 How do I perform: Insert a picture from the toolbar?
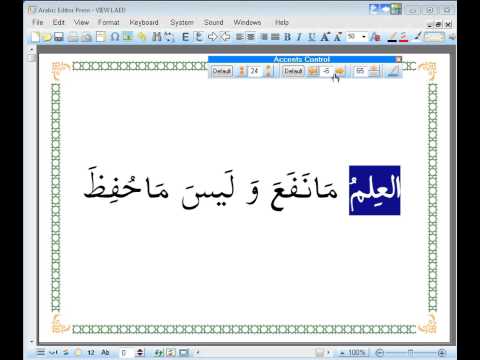[128, 36]
